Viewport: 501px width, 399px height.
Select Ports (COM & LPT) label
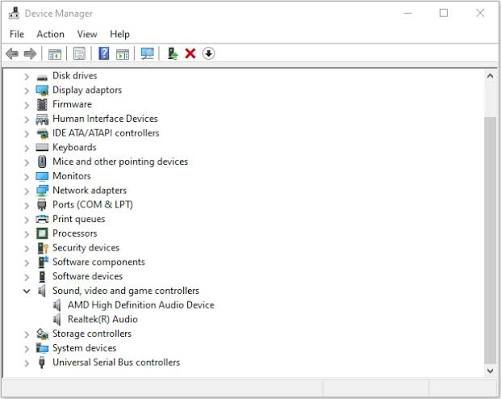point(93,205)
